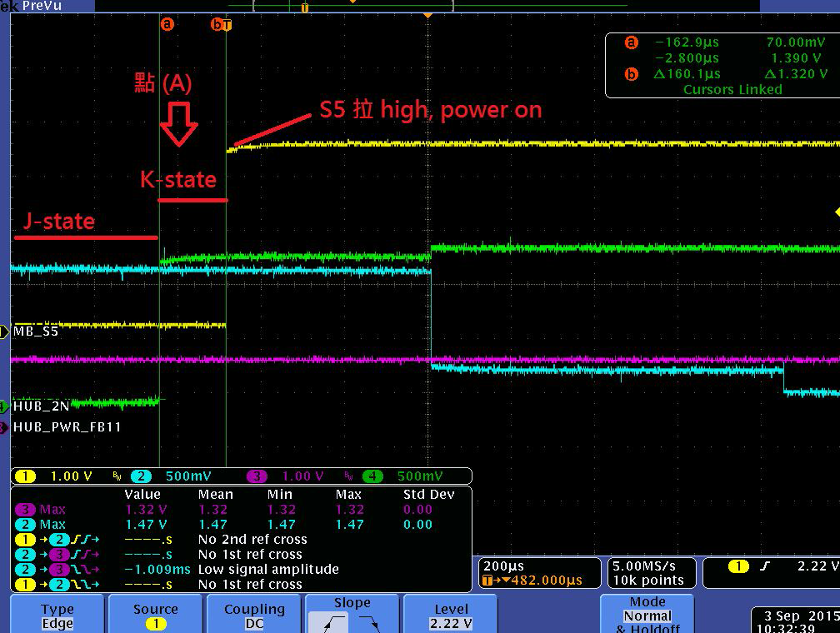Screen dimensions: 840x633
Task: Click the -162.9µs cursor a time readout
Action: click(687, 42)
